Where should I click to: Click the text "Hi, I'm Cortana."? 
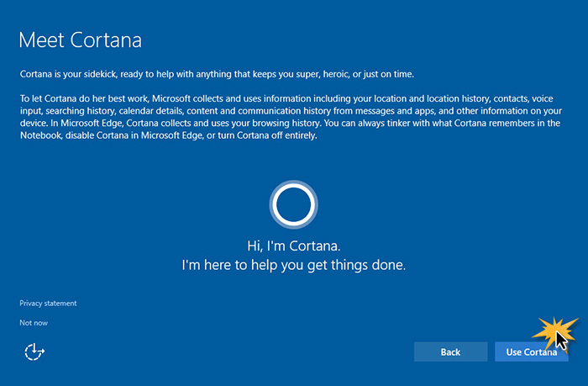[x=294, y=246]
